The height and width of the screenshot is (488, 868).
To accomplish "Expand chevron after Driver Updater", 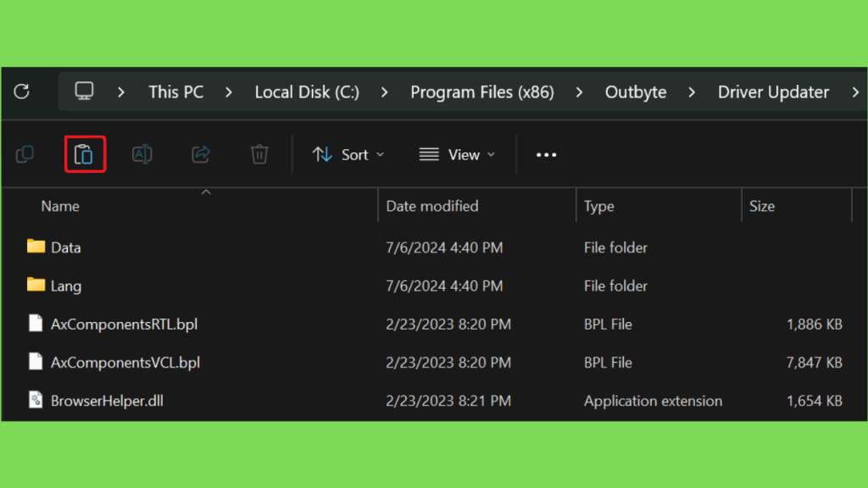I will (x=856, y=92).
